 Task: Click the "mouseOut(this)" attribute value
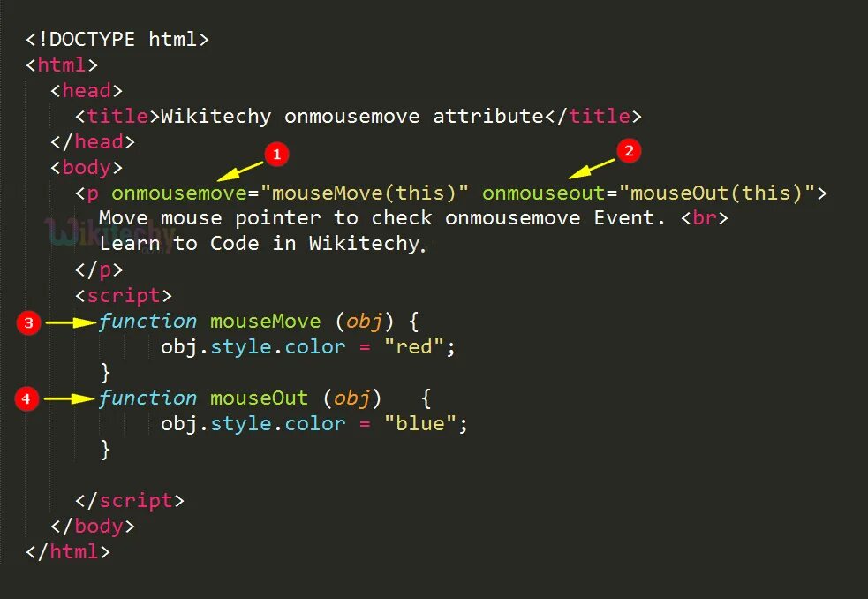[x=717, y=193]
